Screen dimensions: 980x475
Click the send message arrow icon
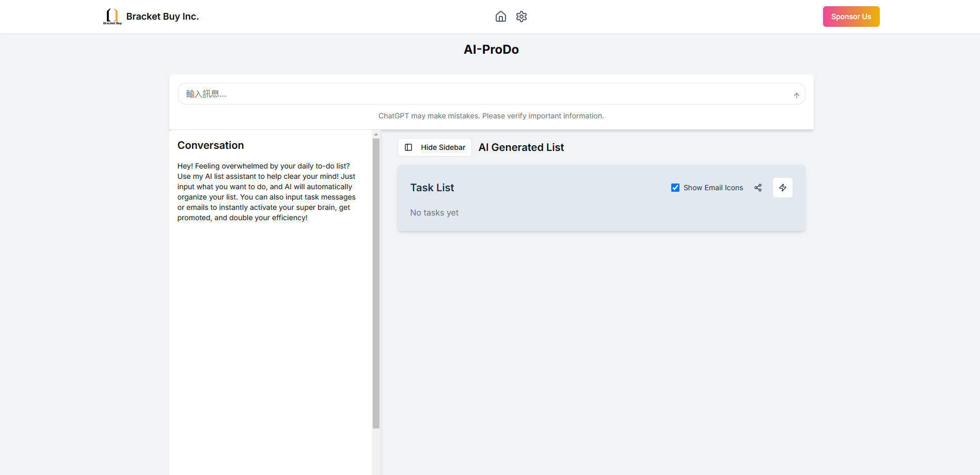tap(796, 95)
